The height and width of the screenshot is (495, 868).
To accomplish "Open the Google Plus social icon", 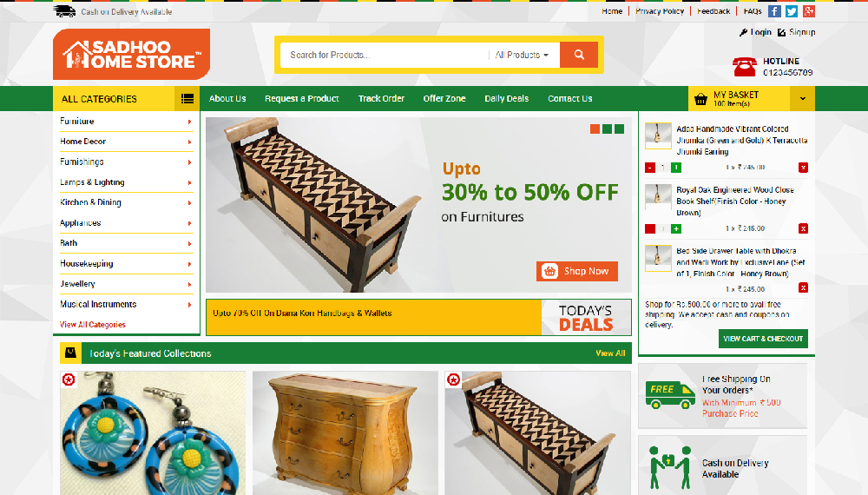I will [809, 11].
